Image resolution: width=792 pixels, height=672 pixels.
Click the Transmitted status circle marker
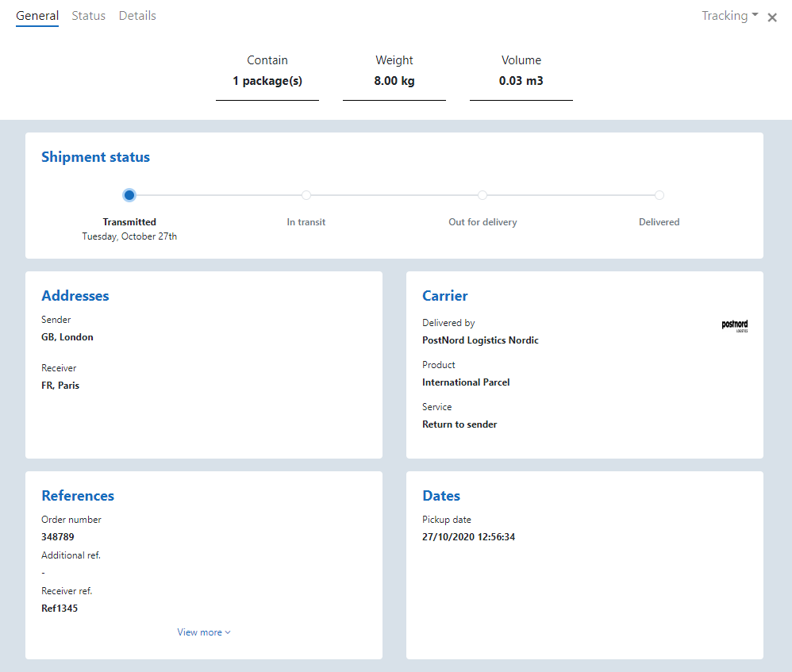point(129,195)
